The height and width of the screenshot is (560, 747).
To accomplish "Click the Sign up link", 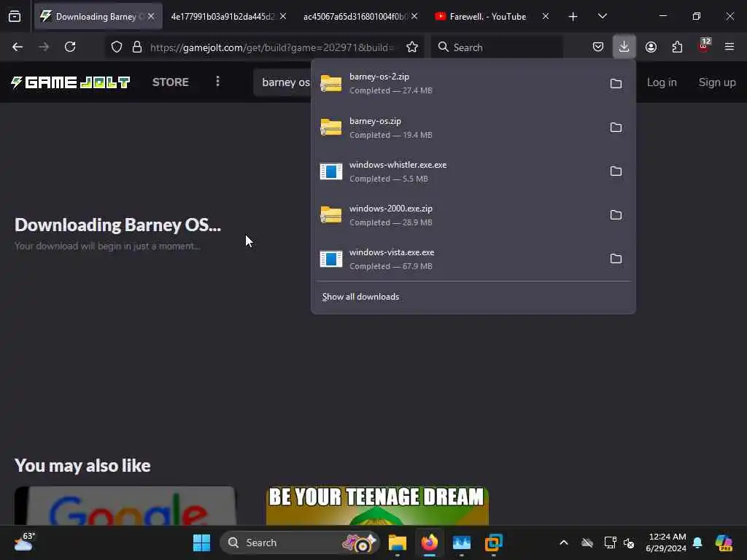I will pos(717,82).
